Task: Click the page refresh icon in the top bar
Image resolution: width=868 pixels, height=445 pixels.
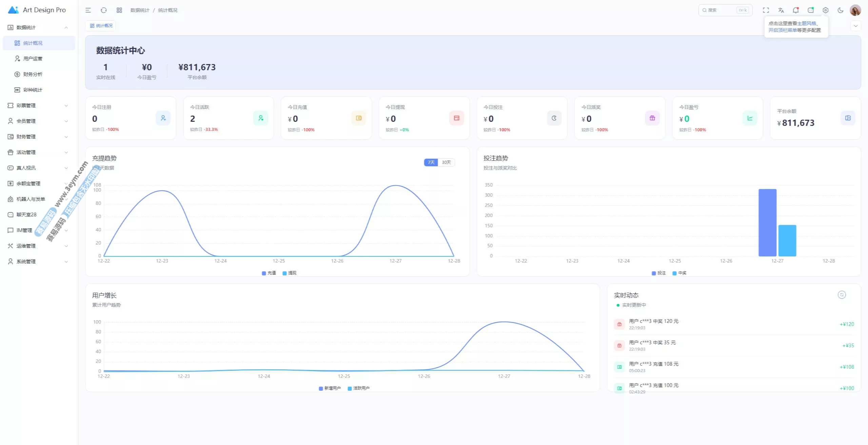Action: click(x=104, y=10)
